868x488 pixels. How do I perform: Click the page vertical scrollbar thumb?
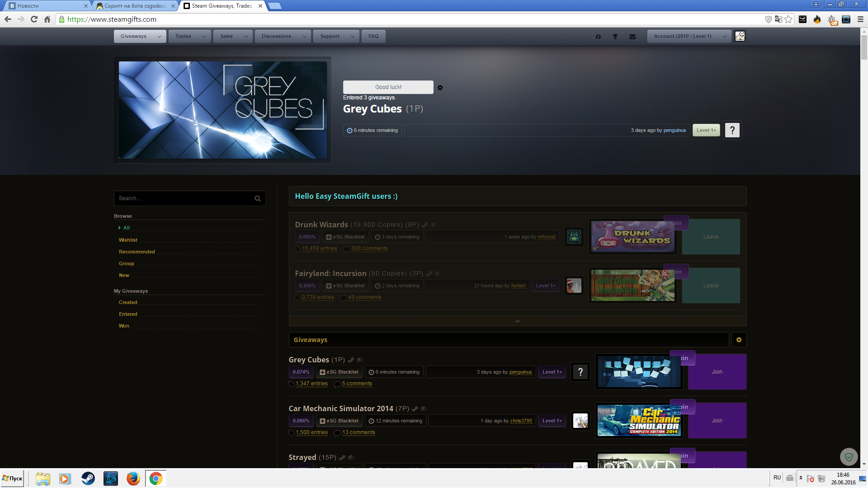(x=864, y=47)
